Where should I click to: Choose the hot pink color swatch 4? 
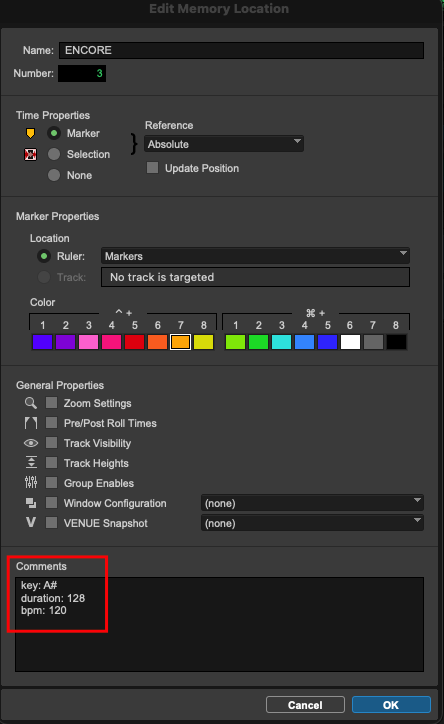[111, 342]
